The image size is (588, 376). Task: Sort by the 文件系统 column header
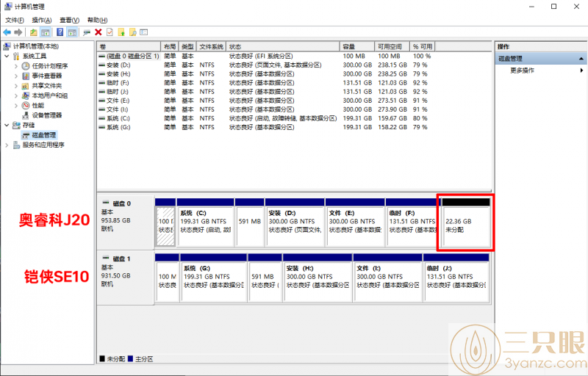coord(211,46)
